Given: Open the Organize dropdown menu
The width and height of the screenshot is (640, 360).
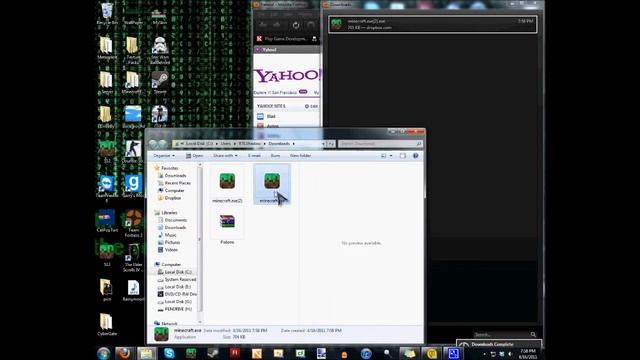Looking at the screenshot, I should tap(164, 156).
